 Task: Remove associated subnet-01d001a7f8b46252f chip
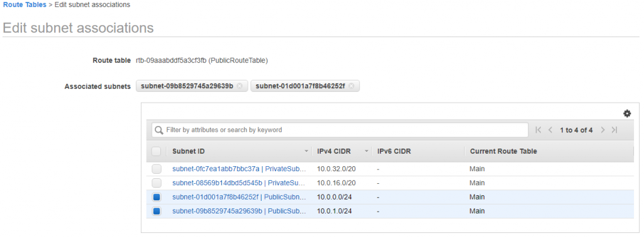[352, 86]
